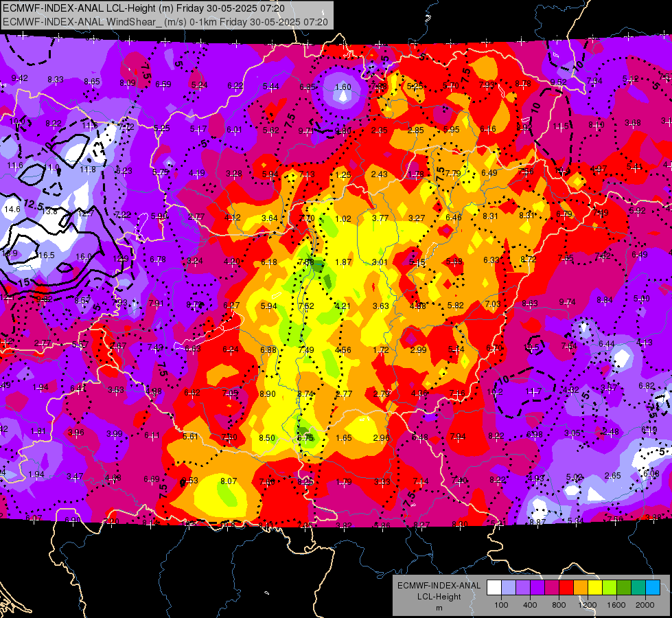
Task: Select the lime green legend swatch
Action: [610, 587]
